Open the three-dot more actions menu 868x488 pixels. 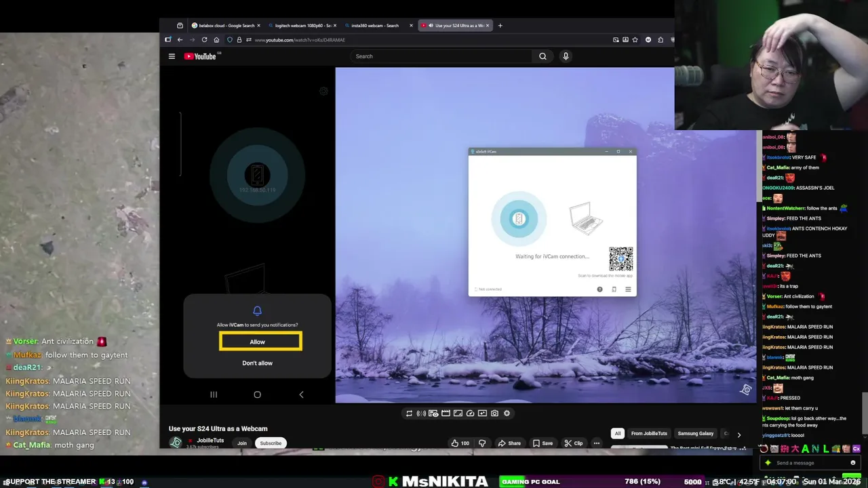[x=597, y=443]
